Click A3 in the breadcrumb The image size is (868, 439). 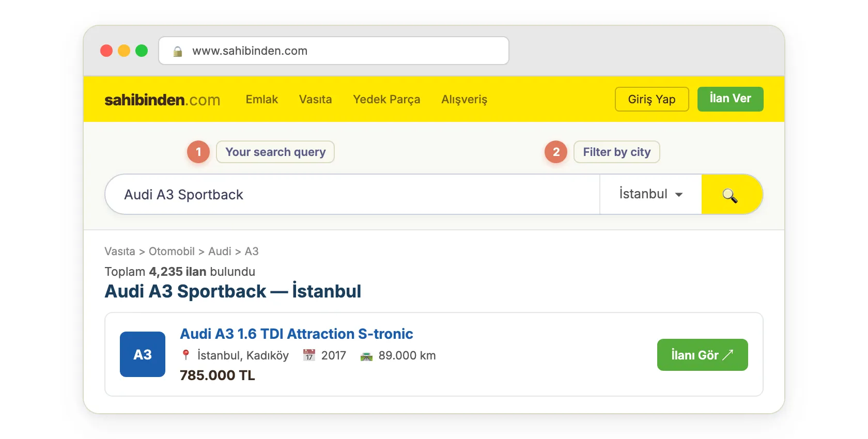pos(252,252)
